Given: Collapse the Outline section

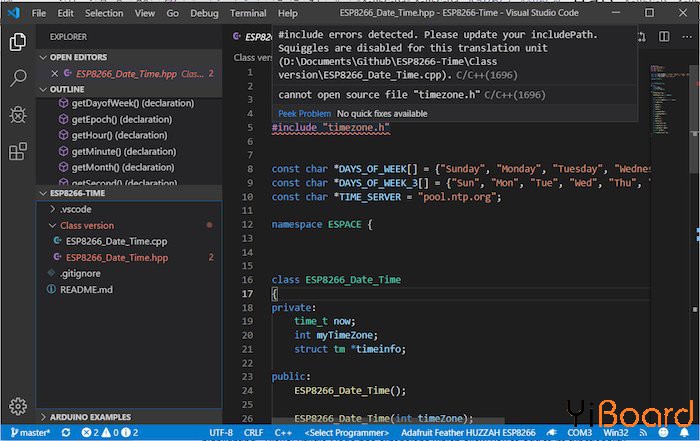Looking at the screenshot, I should pos(67,89).
